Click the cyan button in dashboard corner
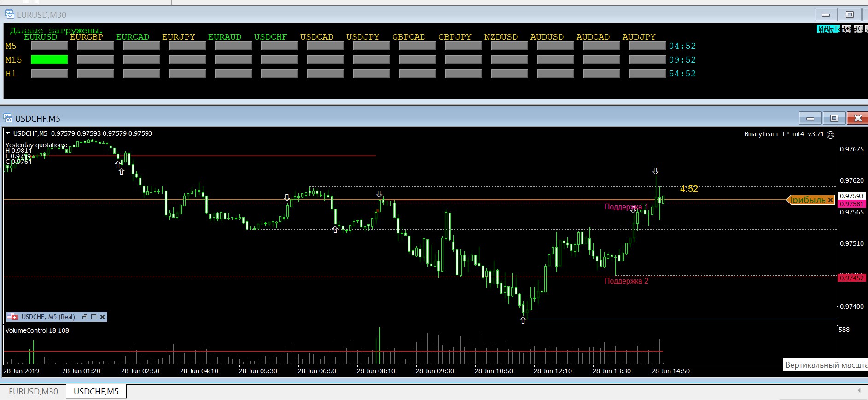This screenshot has height=400, width=868. click(x=828, y=29)
